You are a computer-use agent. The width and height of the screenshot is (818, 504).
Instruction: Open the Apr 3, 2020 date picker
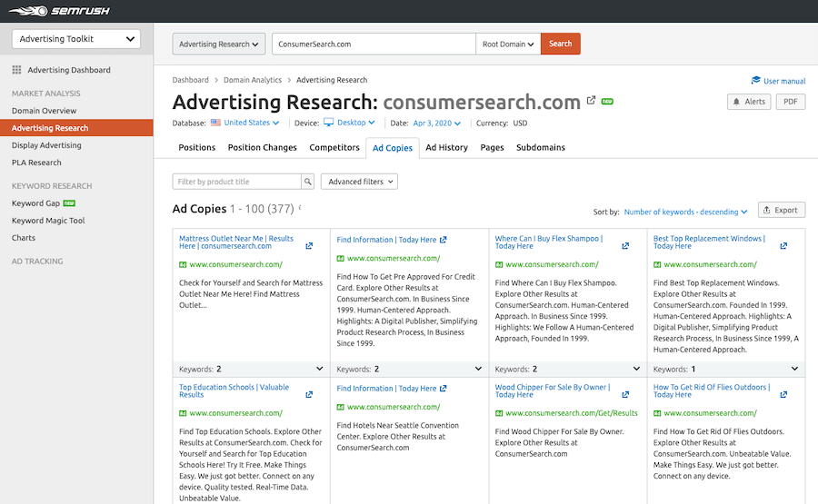coord(436,123)
